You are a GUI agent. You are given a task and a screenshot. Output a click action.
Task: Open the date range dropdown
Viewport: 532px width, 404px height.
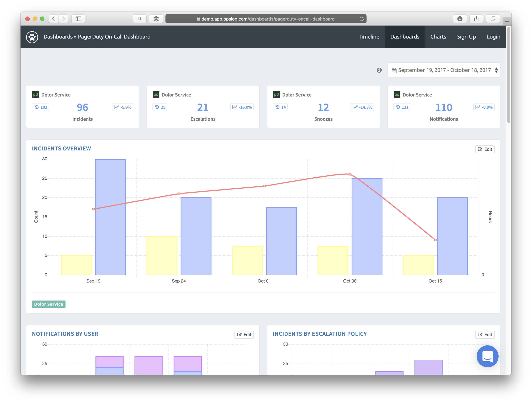tap(444, 70)
